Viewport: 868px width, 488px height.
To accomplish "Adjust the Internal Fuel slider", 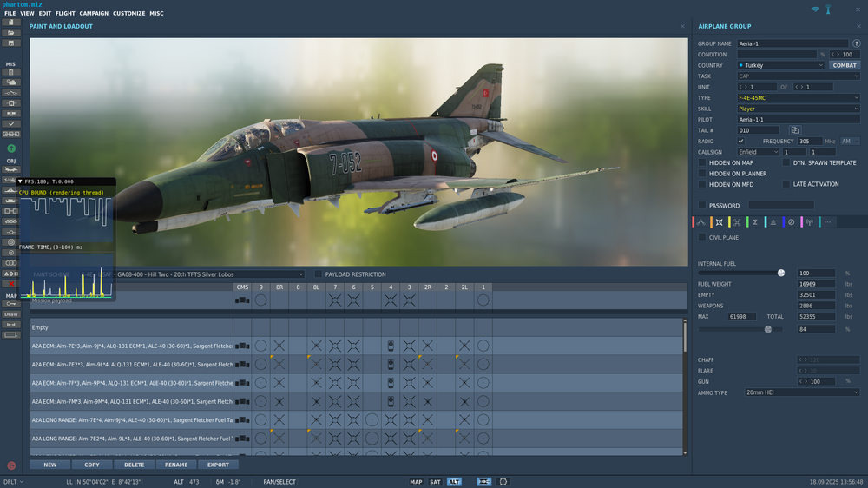I will click(780, 273).
